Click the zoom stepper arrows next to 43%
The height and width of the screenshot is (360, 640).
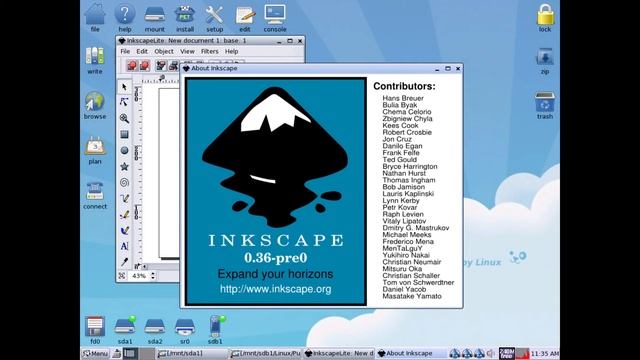pyautogui.click(x=153, y=276)
